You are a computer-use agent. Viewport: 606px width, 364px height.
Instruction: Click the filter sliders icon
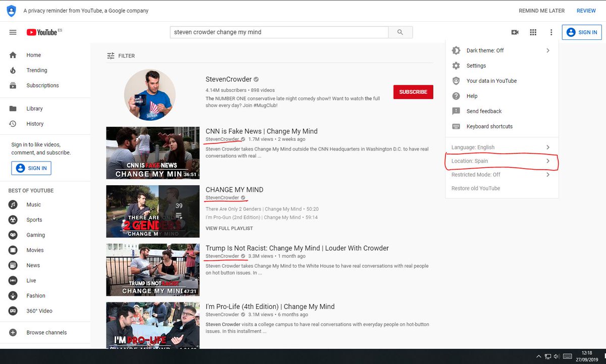coord(111,56)
